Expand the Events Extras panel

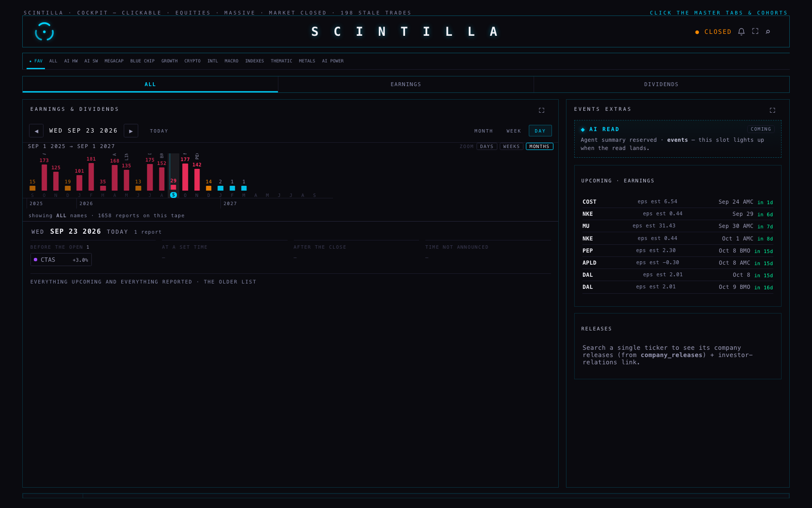pyautogui.click(x=772, y=110)
